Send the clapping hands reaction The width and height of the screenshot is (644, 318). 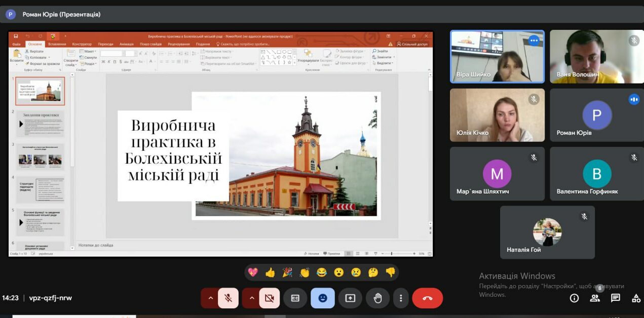[304, 272]
